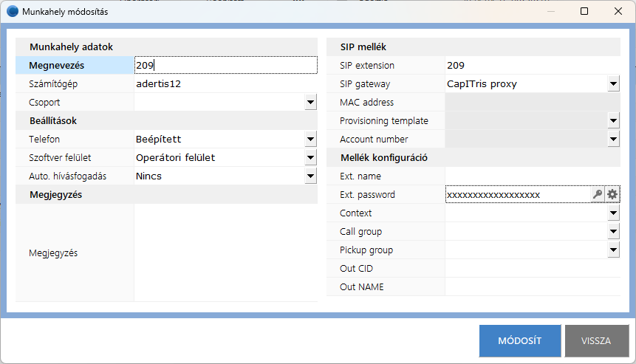The width and height of the screenshot is (636, 364).
Task: Open the Account number dropdown
Action: 613,140
